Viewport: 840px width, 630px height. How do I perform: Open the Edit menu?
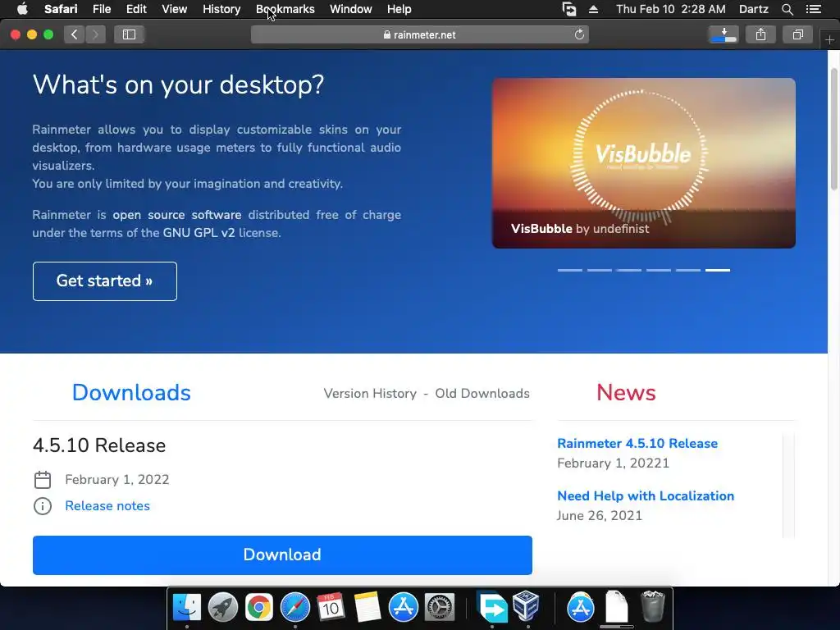coord(136,9)
